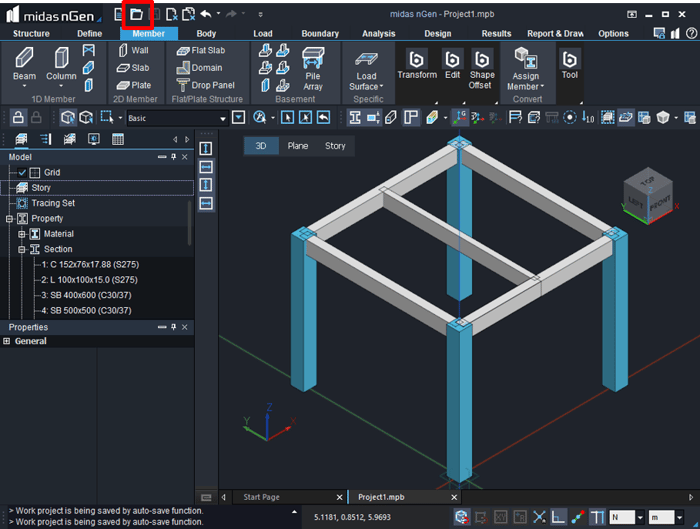Click the Tool button in ribbon
The height and width of the screenshot is (529, 700).
pos(570,64)
